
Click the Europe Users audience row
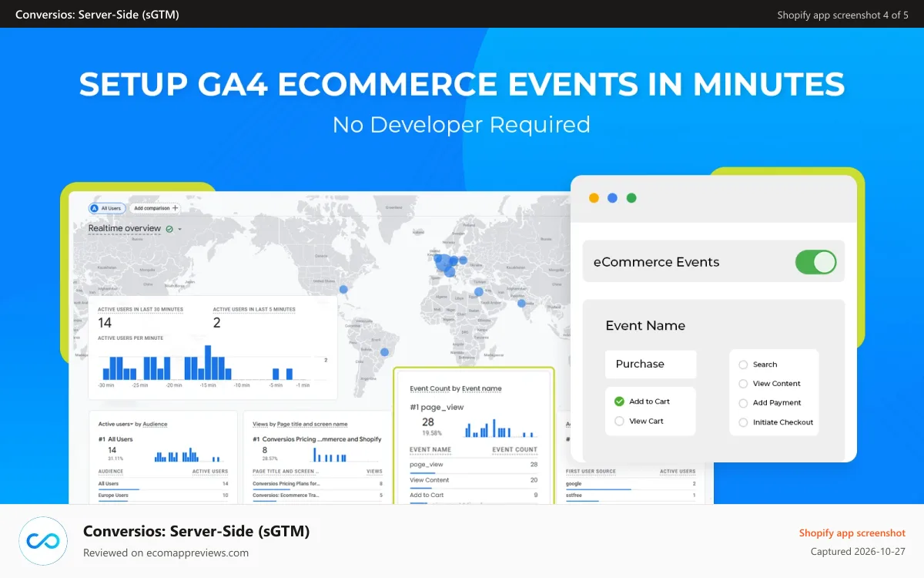[x=163, y=496]
